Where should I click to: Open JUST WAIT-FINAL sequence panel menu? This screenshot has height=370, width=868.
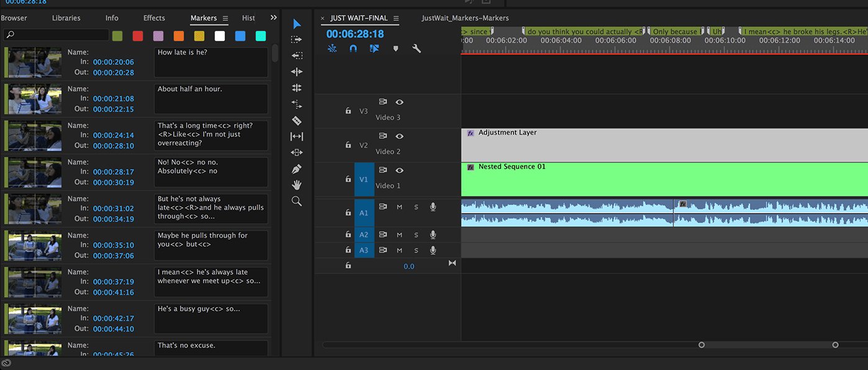396,19
